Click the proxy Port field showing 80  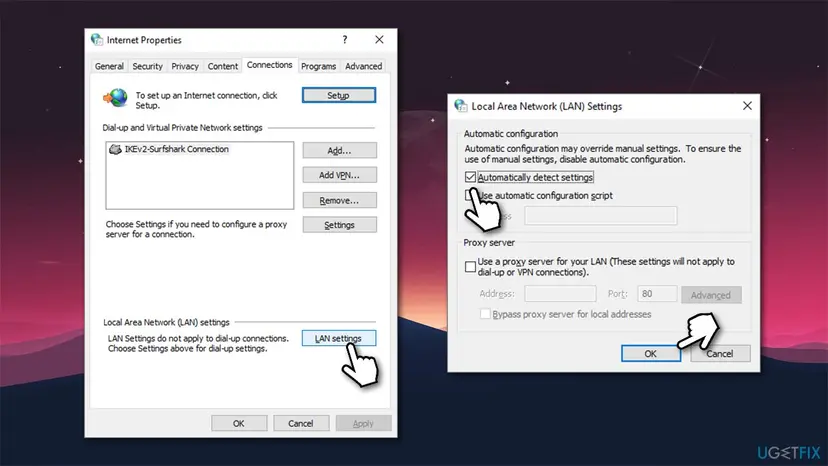[657, 294]
